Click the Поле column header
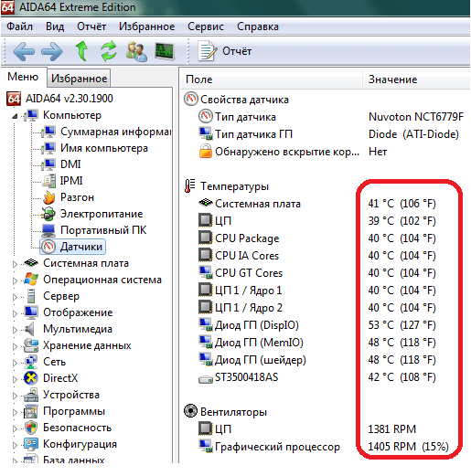The image size is (471, 476). [271, 79]
